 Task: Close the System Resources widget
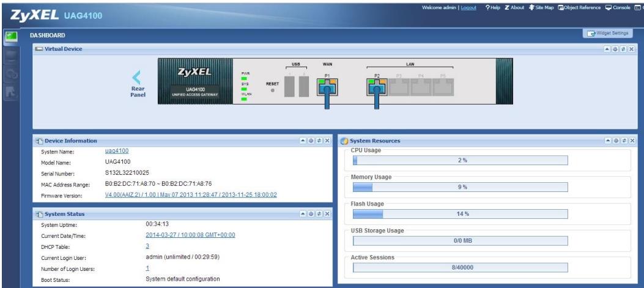coord(632,141)
